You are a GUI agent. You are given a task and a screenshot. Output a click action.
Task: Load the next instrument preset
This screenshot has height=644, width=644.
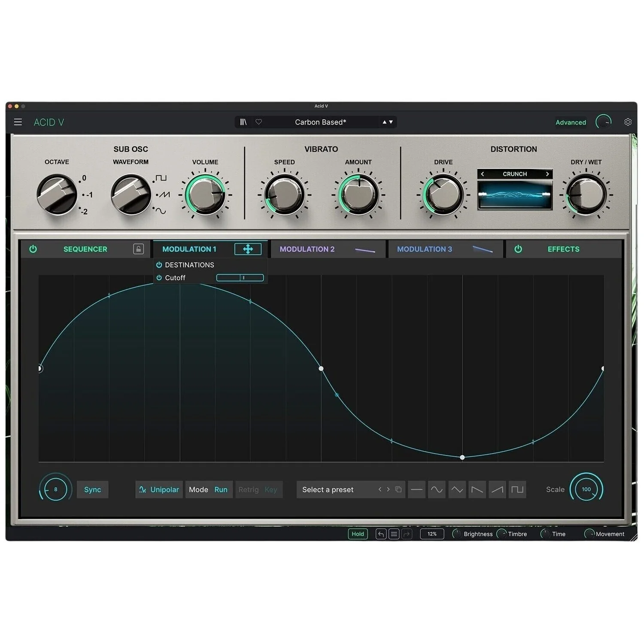[x=391, y=122]
